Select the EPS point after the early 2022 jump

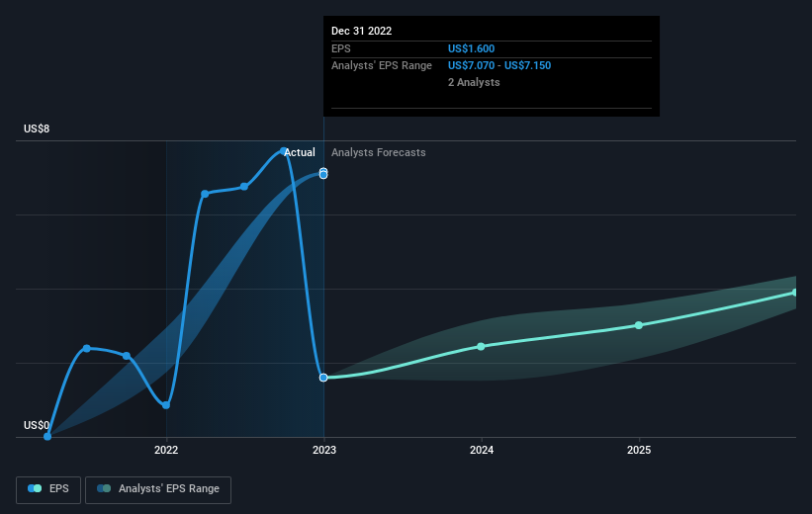[x=205, y=194]
